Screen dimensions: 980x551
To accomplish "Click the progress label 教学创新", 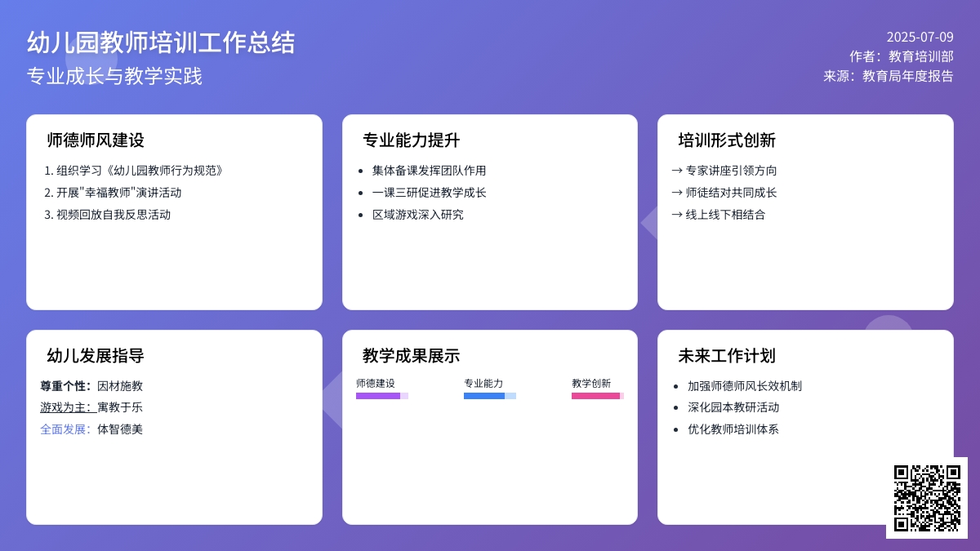I will point(591,384).
